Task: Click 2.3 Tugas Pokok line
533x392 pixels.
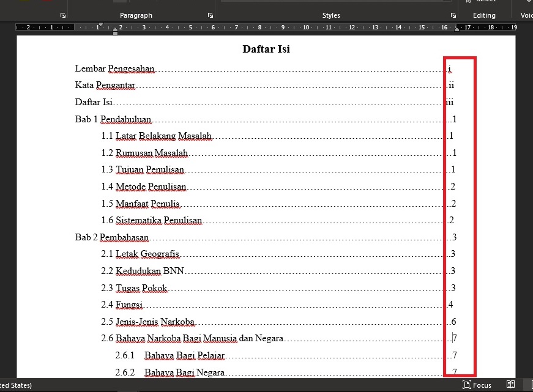Action: pyautogui.click(x=278, y=287)
